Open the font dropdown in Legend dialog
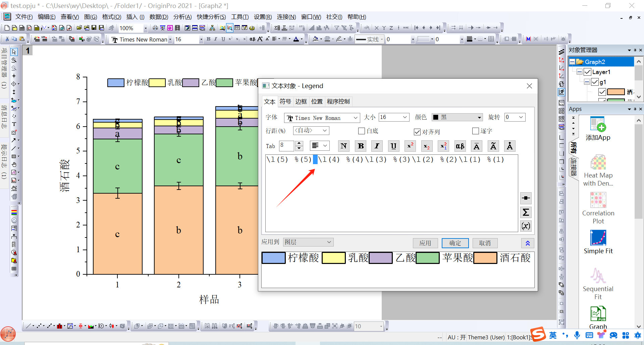 [x=355, y=118]
